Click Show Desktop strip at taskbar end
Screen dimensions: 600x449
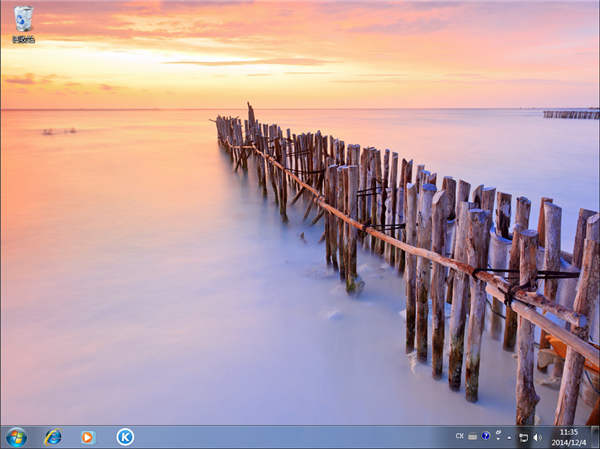596,437
